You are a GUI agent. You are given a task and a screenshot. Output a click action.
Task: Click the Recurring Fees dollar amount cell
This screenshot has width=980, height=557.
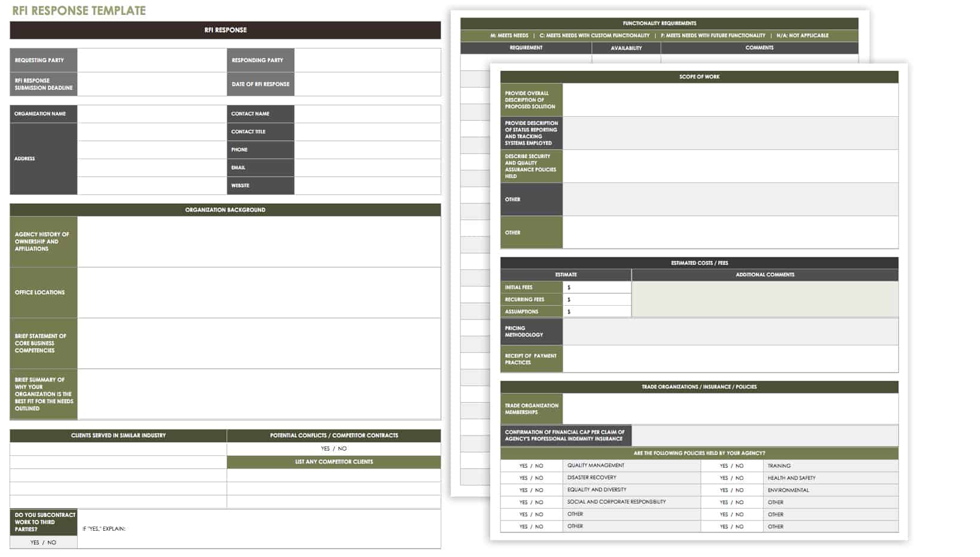coord(597,300)
